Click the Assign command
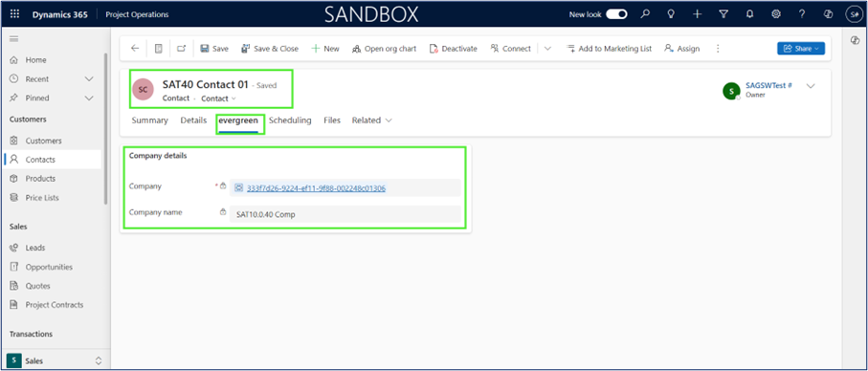868x371 pixels. (682, 49)
